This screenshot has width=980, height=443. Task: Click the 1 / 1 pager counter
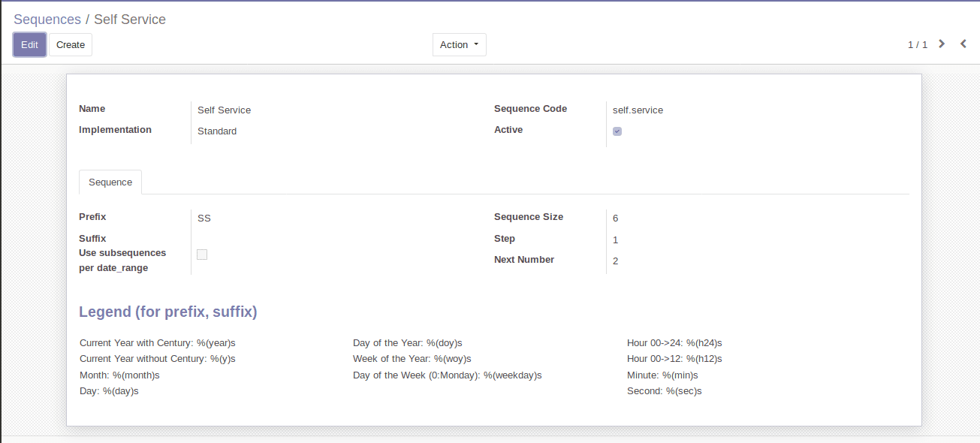tap(918, 45)
